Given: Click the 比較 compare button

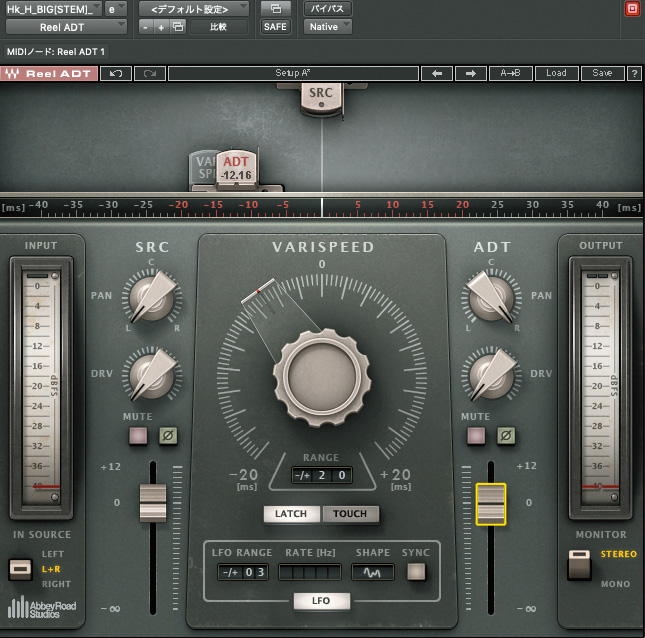Looking at the screenshot, I should click(218, 27).
